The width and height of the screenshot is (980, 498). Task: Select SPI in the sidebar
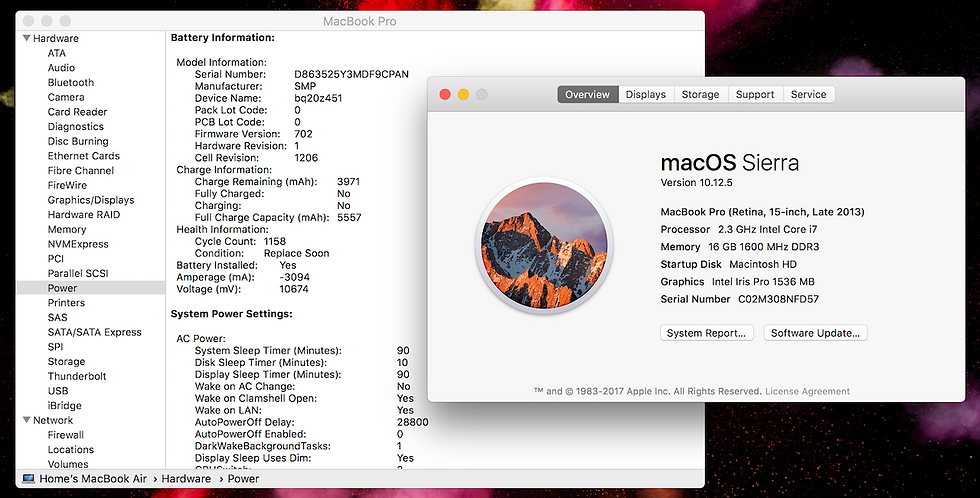[56, 347]
